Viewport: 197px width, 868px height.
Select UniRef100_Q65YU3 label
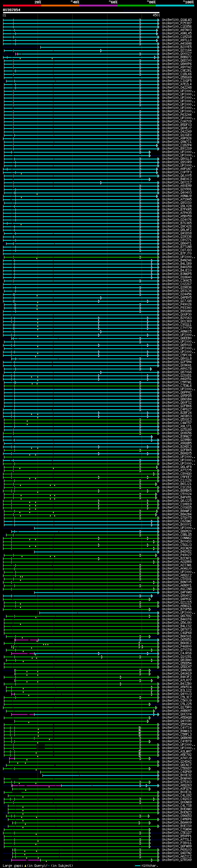177,345
